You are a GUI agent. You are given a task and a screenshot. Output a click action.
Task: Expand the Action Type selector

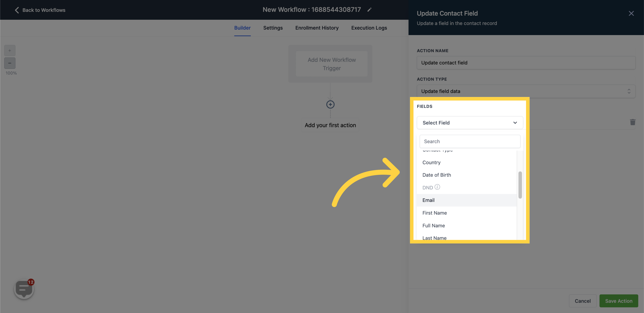[526, 91]
